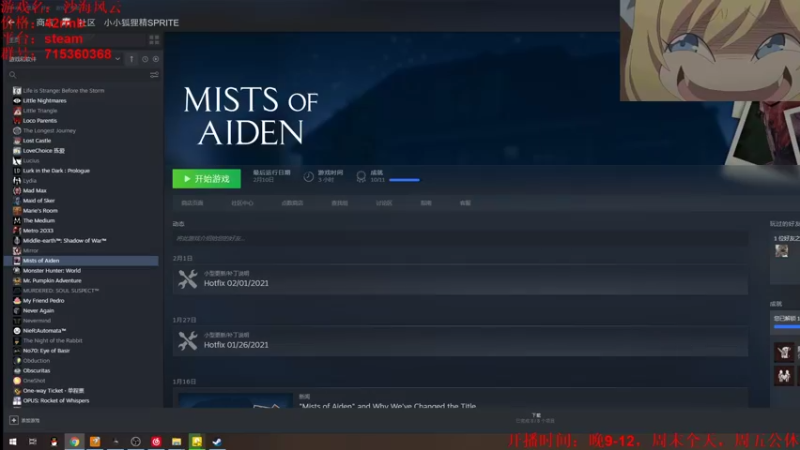Open the 小小狐狸精SPRITE profile menu
The width and height of the screenshot is (800, 450).
tap(141, 23)
